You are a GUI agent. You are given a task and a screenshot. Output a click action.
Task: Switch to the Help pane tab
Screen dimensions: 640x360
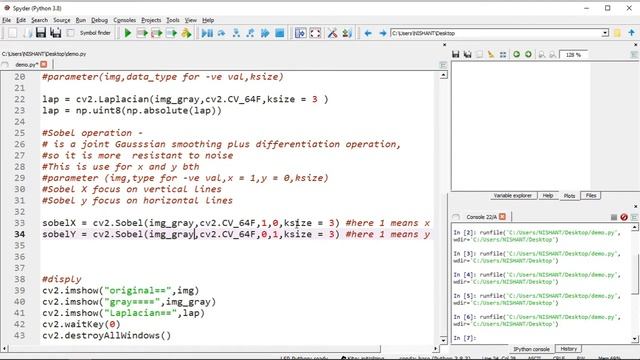(x=548, y=196)
